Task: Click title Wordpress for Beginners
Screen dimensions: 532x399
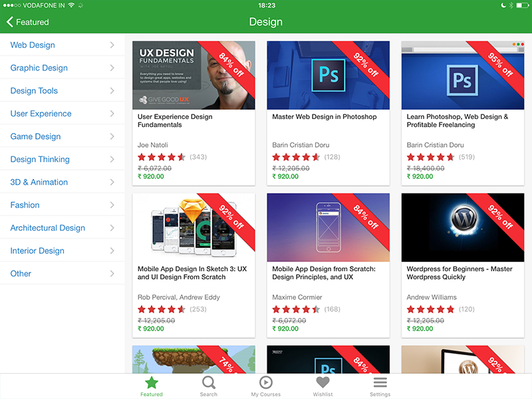Action: point(460,273)
